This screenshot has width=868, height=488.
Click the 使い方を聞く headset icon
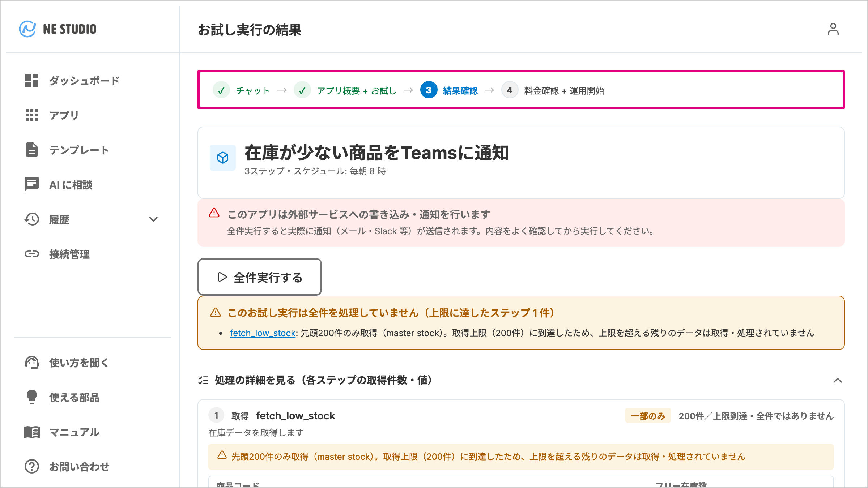pos(32,362)
